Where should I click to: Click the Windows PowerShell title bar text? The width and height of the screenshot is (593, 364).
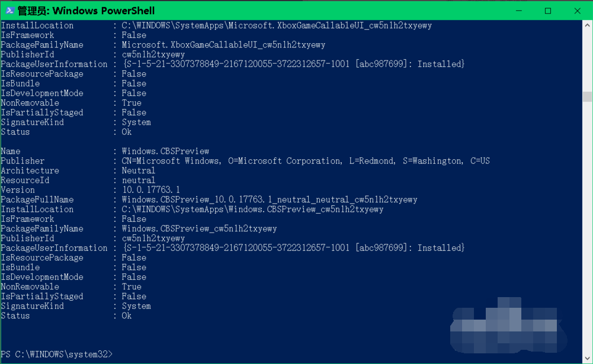tap(86, 11)
